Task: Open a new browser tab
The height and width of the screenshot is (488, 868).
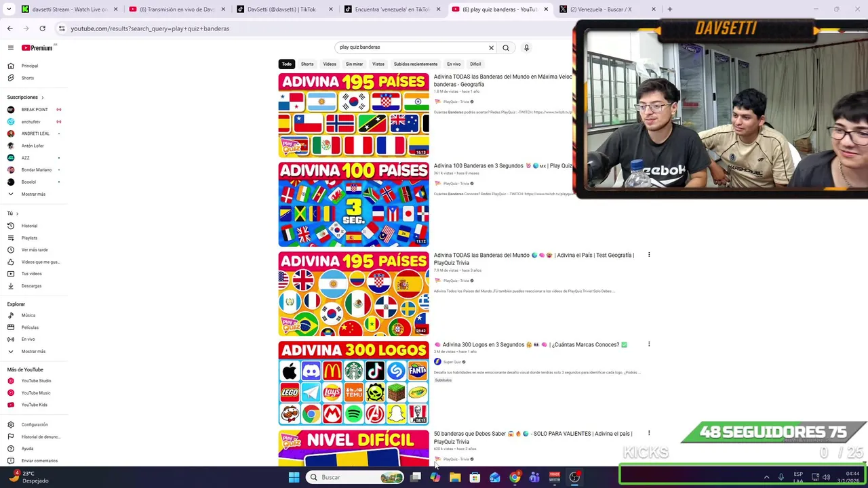Action: pos(669,9)
